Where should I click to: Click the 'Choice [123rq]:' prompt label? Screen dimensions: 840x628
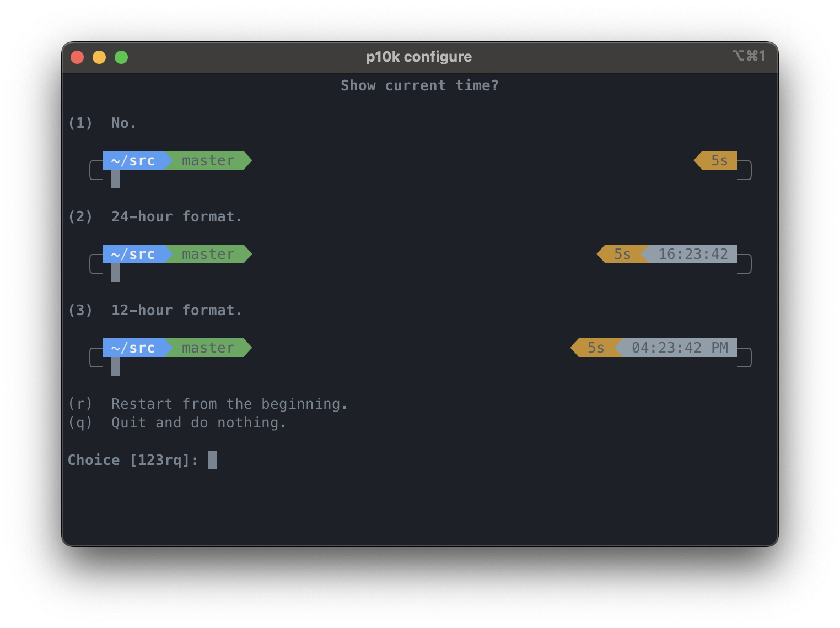pos(133,460)
